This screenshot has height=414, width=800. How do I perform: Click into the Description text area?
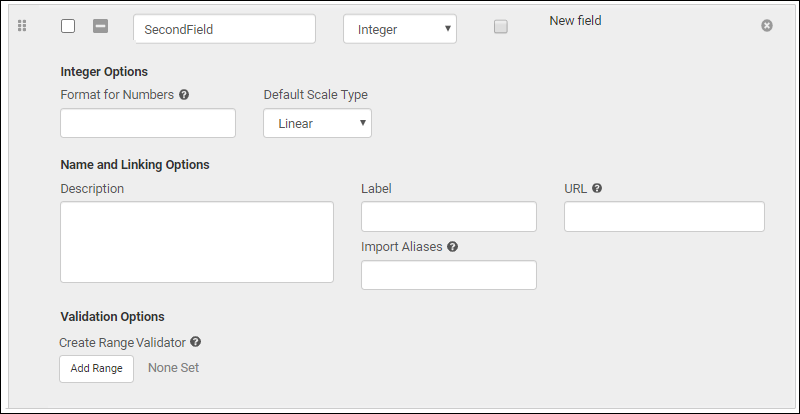197,242
